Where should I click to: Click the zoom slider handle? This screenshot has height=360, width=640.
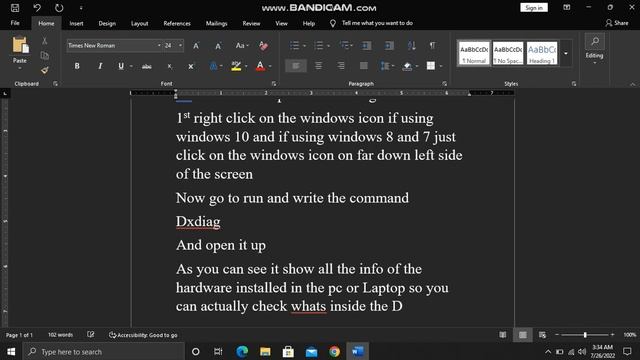pyautogui.click(x=585, y=335)
